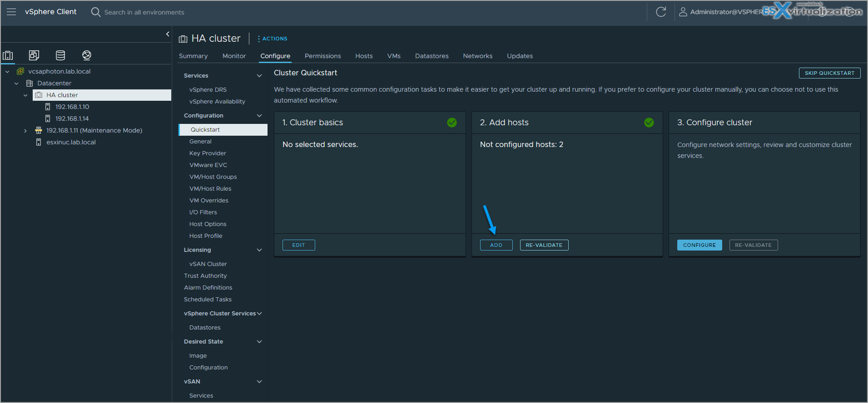Click the vCenter server icon for vcsaphoton.lab.local

pos(20,71)
